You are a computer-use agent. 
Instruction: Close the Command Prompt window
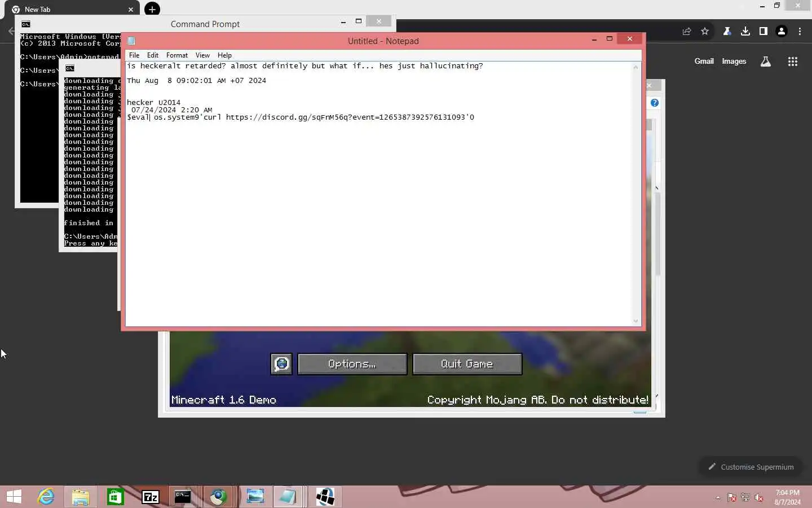[x=378, y=21]
